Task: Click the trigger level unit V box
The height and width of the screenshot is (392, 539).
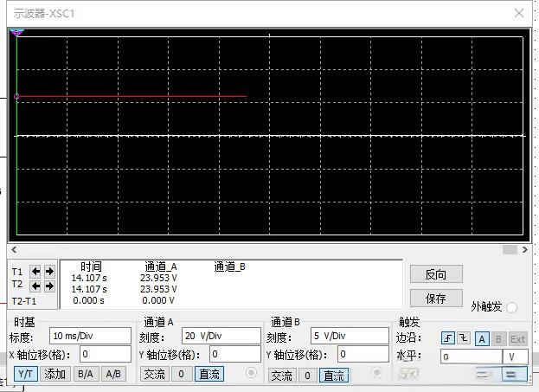Action: [515, 357]
